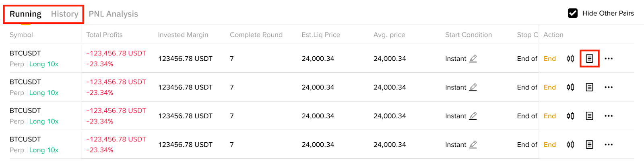
Task: Open candlestick chart icon in third row
Action: pyautogui.click(x=570, y=116)
